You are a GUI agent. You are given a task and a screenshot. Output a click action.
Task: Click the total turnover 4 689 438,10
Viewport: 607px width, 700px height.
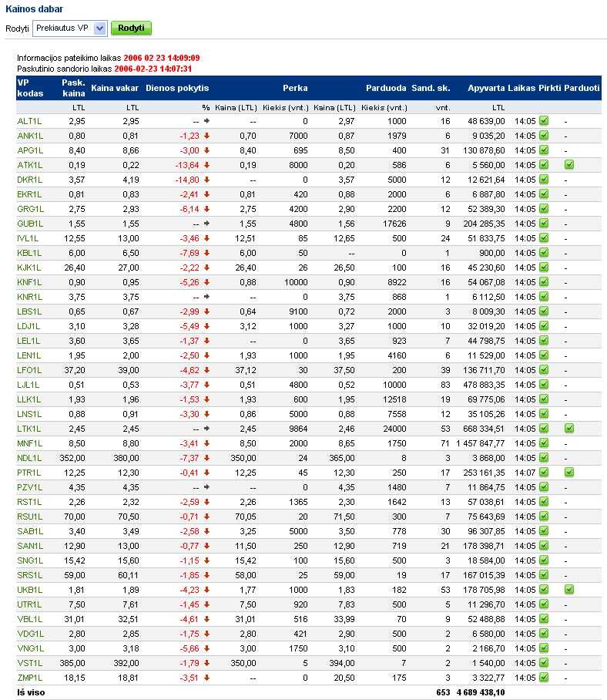(x=481, y=692)
